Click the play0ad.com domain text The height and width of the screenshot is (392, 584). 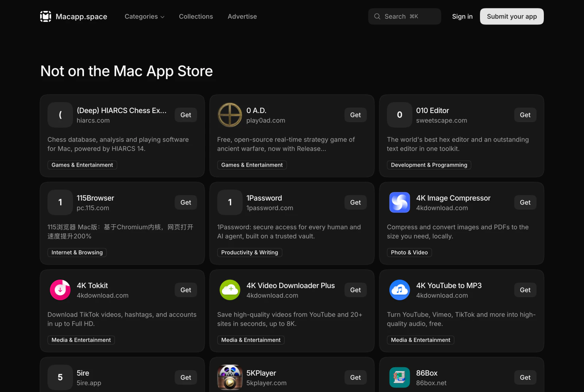click(x=266, y=120)
